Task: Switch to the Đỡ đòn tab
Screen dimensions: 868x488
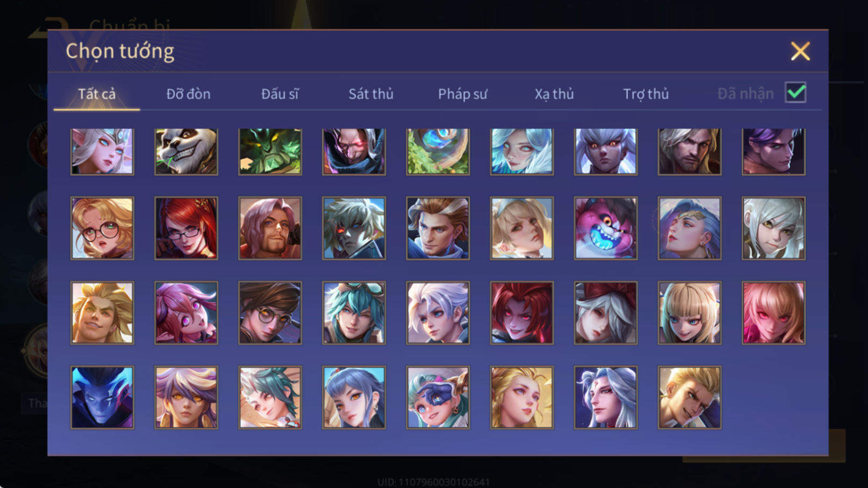Action: (188, 94)
